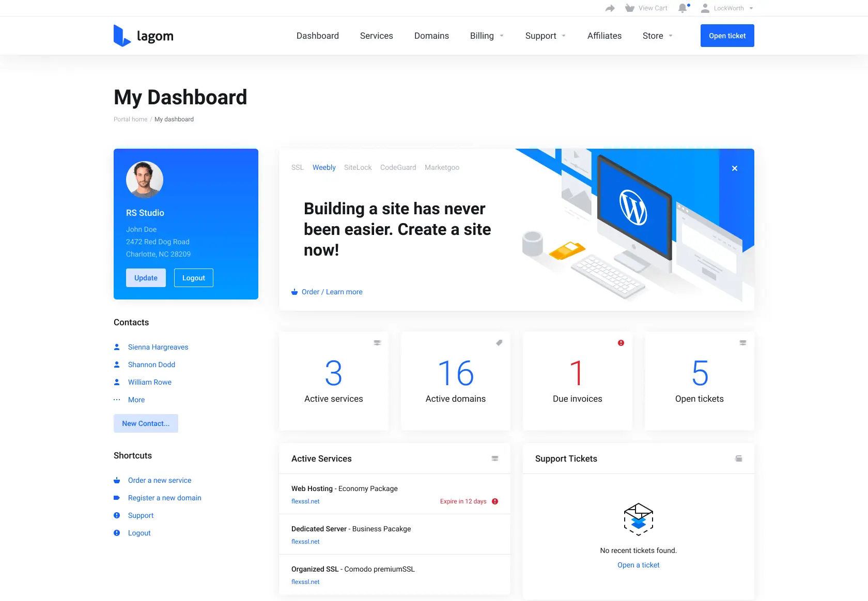Click the Sienna Hargreaves person icon

click(x=117, y=347)
